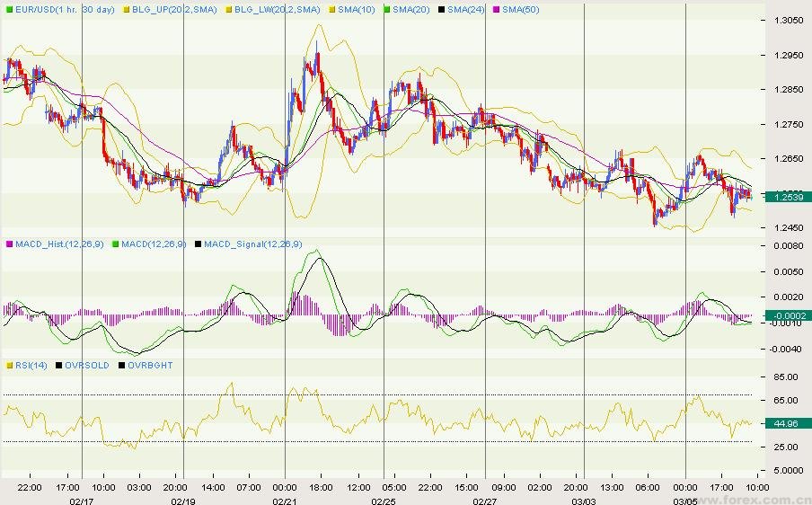Click the 1.2650 price axis value
The image size is (812, 505).
(x=789, y=158)
